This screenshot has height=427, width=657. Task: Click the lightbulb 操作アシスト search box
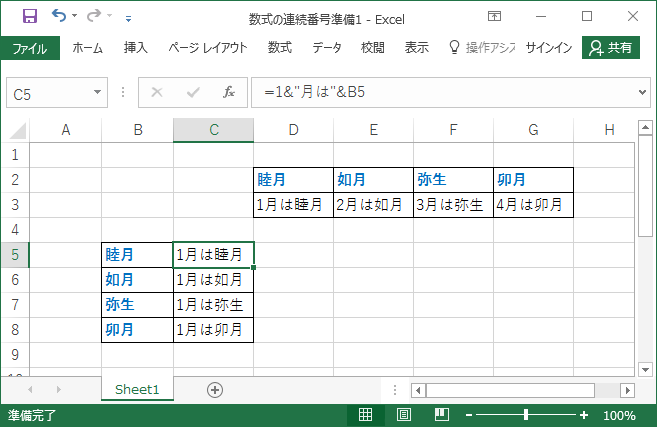482,48
